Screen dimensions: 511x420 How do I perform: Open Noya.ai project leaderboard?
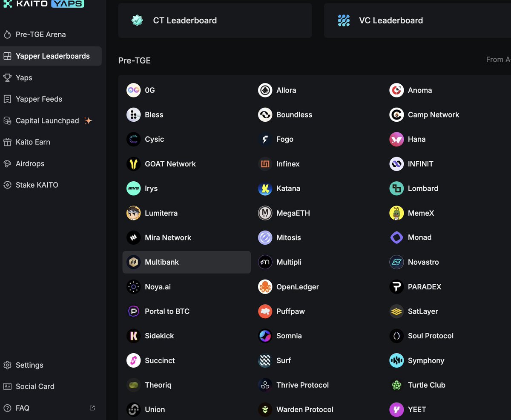click(x=187, y=287)
